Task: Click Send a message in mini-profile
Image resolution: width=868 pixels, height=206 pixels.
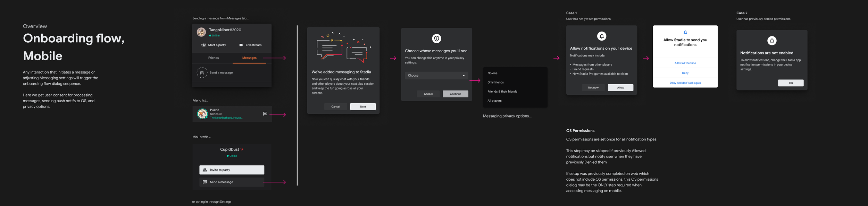Action: pos(232,182)
